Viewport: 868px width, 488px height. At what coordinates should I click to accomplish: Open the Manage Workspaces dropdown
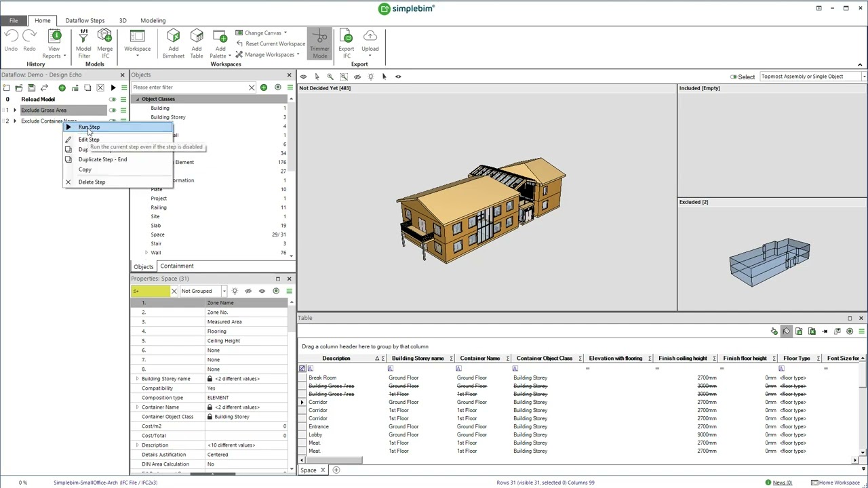tap(268, 54)
